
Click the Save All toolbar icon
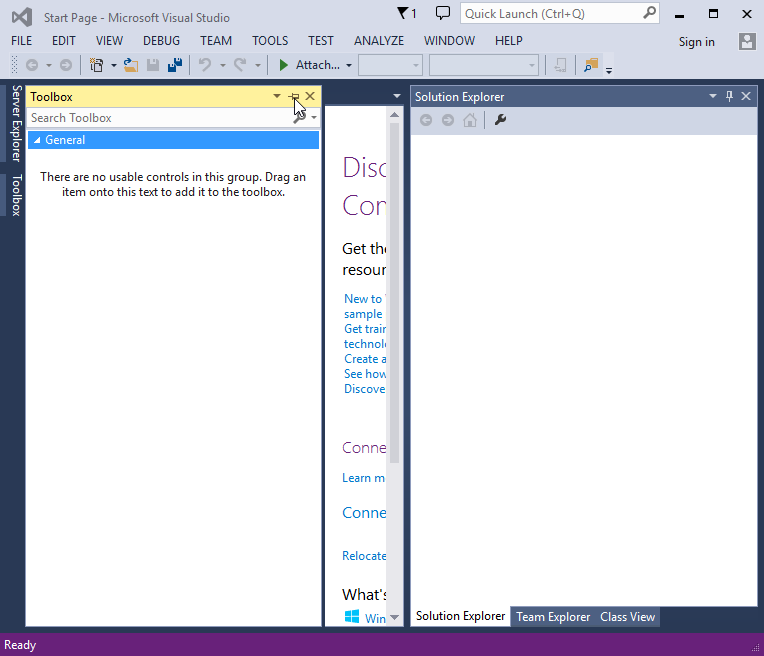tap(175, 65)
